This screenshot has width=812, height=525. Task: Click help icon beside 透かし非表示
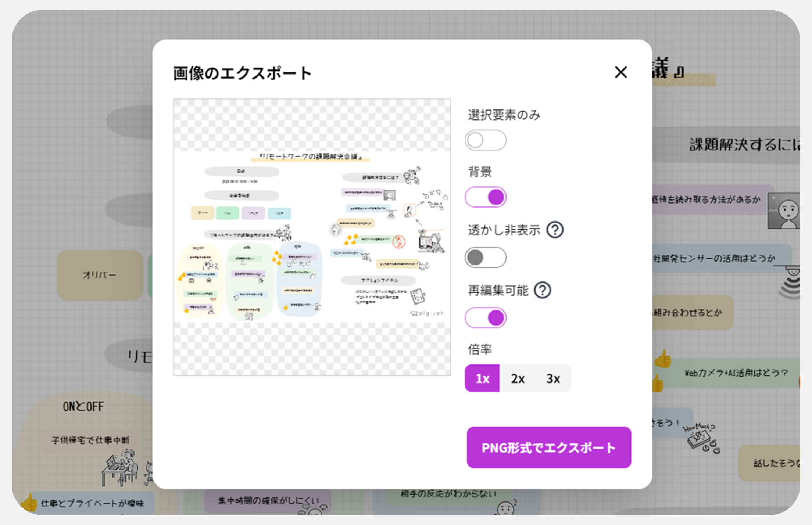pos(555,230)
